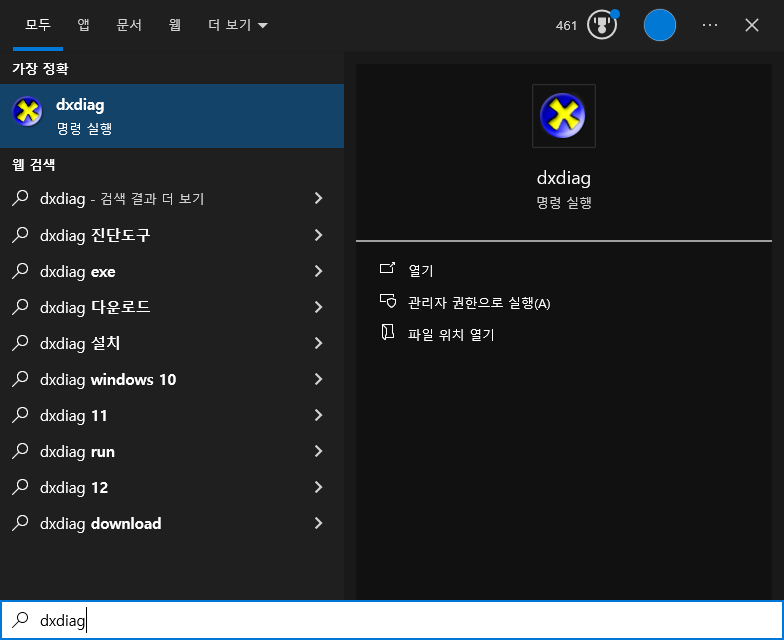This screenshot has width=784, height=640.
Task: Select 'dxdiag 진단도구' web suggestion text
Action: coord(95,235)
